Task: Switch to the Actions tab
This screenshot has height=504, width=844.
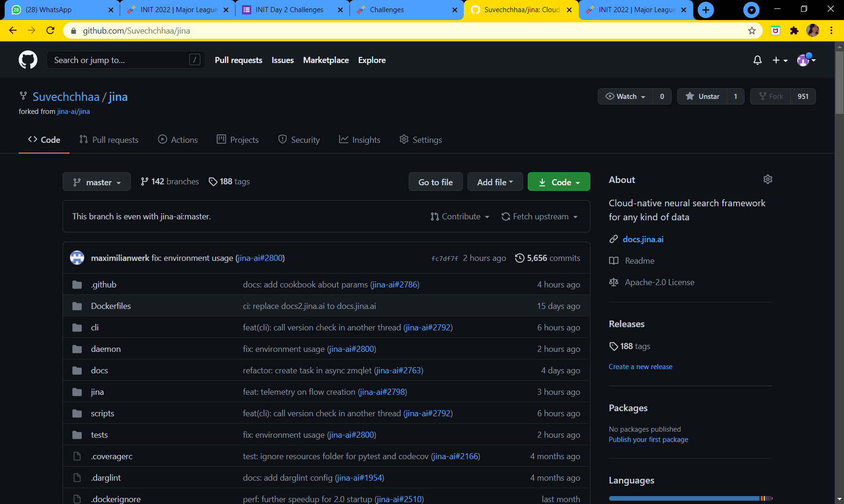Action: (x=178, y=140)
